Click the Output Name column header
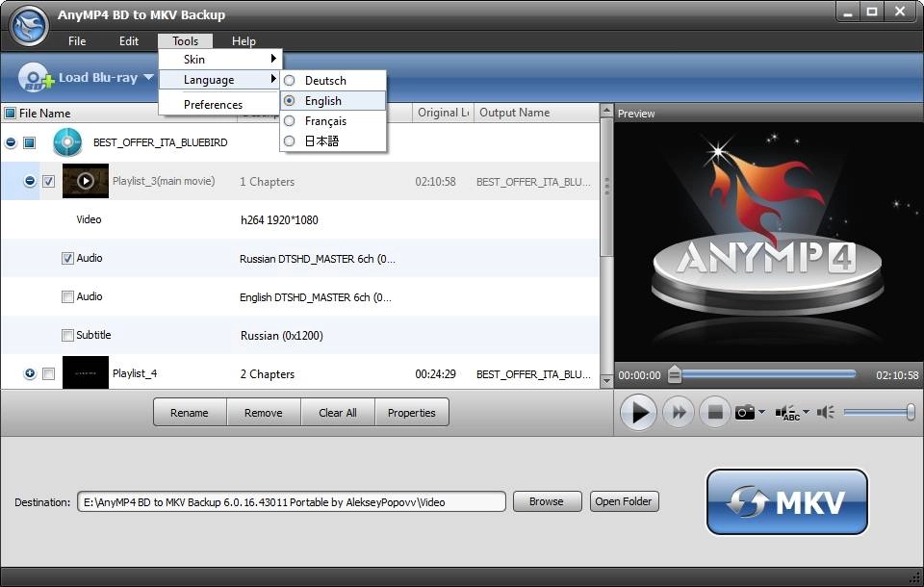This screenshot has height=587, width=924. click(536, 113)
